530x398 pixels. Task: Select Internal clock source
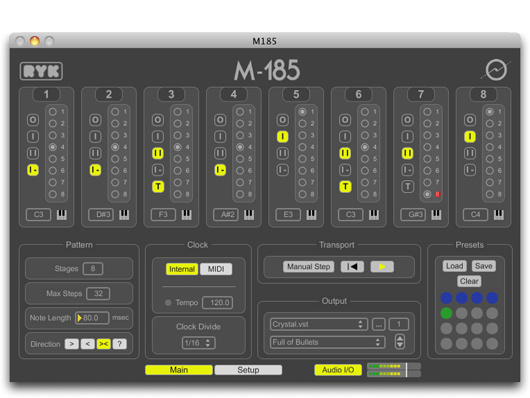182,269
